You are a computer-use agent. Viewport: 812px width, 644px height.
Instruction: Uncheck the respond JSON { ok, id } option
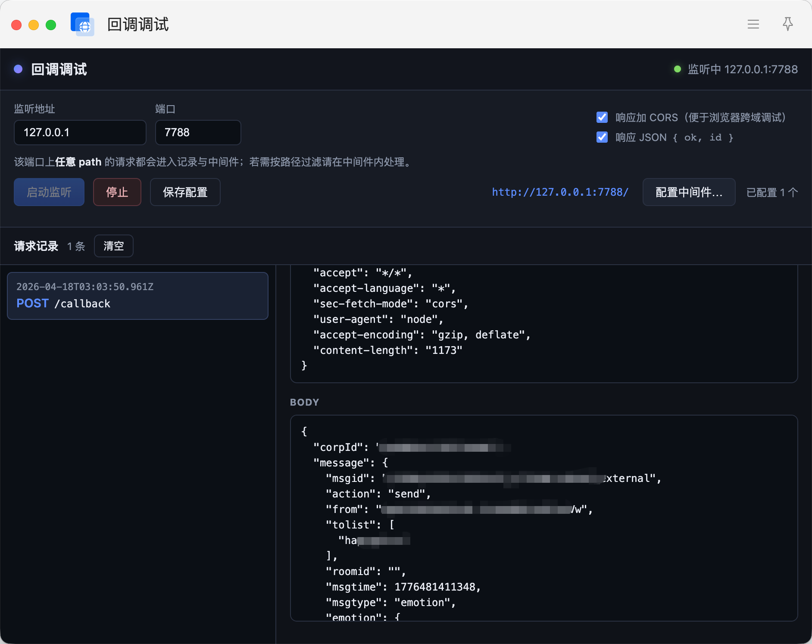pyautogui.click(x=602, y=137)
